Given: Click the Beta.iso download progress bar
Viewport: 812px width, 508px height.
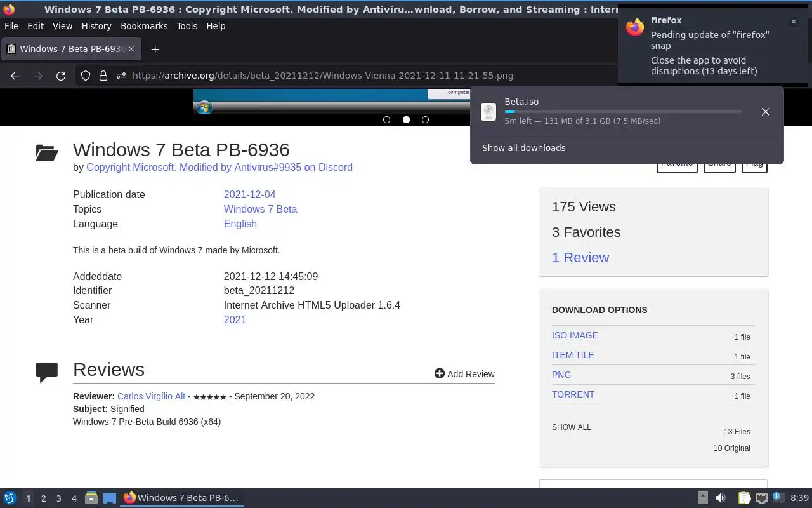Looking at the screenshot, I should click(x=623, y=112).
